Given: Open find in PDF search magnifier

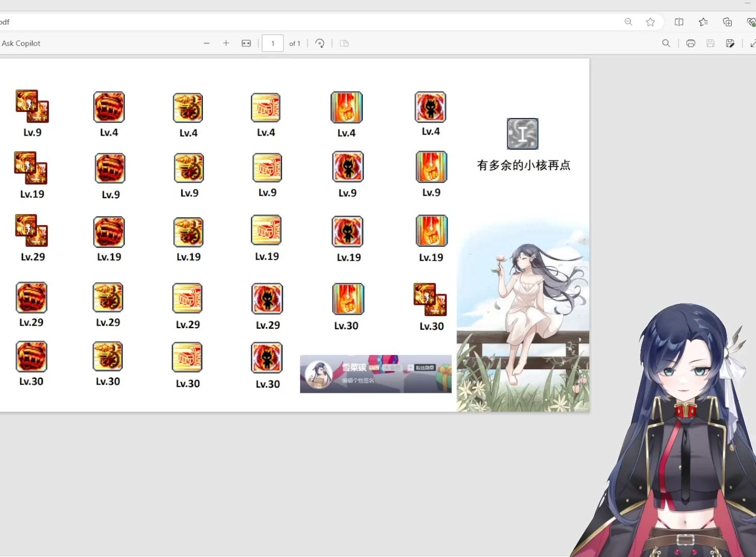Looking at the screenshot, I should click(666, 43).
